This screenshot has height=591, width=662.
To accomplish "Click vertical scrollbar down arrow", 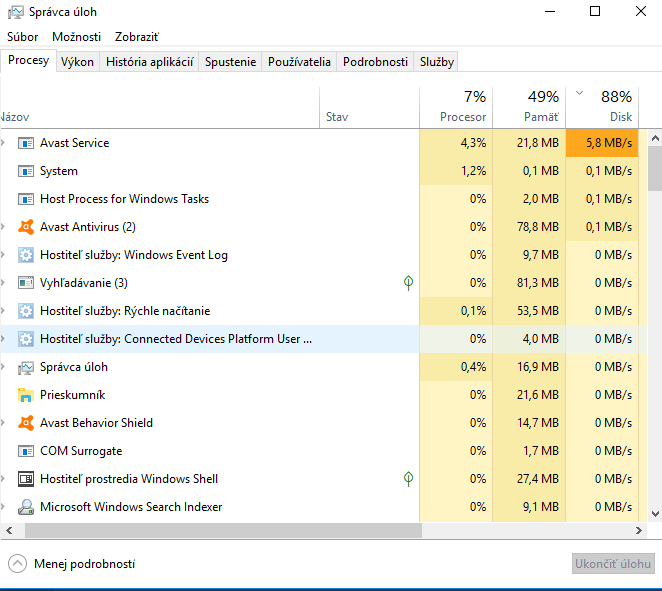I will [x=655, y=514].
